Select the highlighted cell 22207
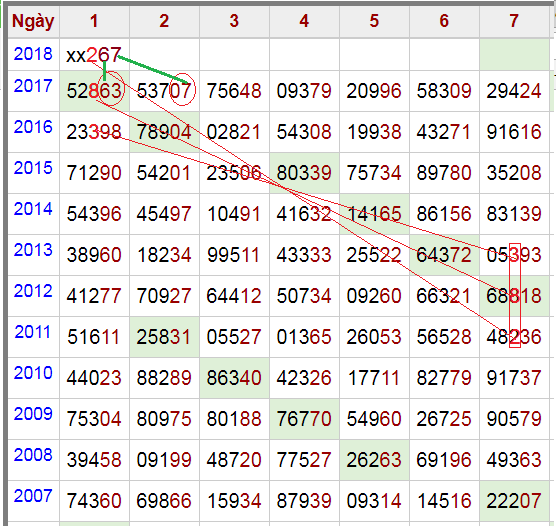Screen dimensions: 556x526 [514, 501]
